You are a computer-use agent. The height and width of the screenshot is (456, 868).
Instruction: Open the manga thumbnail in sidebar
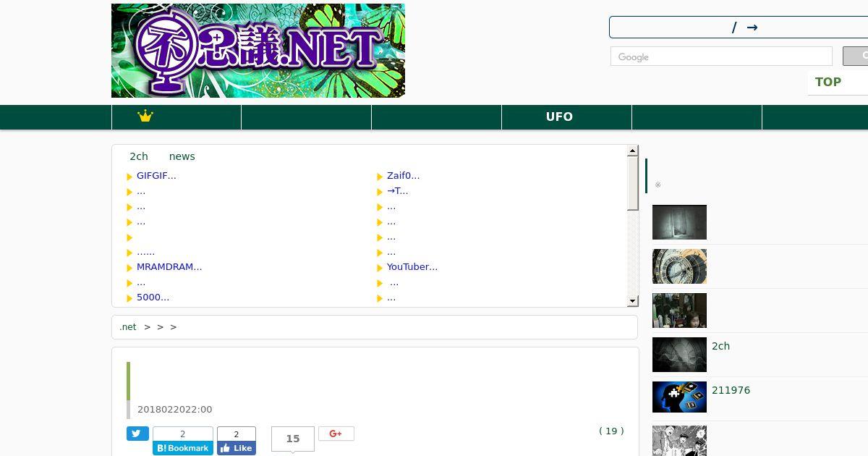coord(679,441)
